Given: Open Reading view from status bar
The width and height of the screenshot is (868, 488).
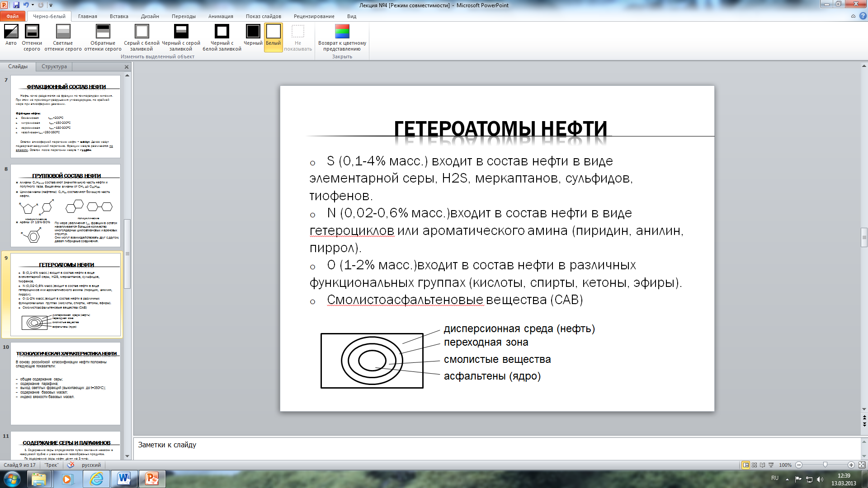Looking at the screenshot, I should 763,465.
